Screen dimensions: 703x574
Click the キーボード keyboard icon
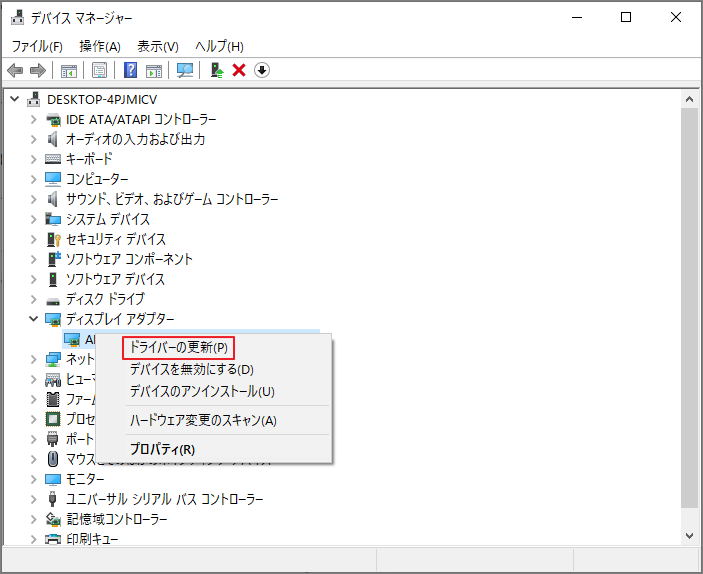click(x=53, y=159)
